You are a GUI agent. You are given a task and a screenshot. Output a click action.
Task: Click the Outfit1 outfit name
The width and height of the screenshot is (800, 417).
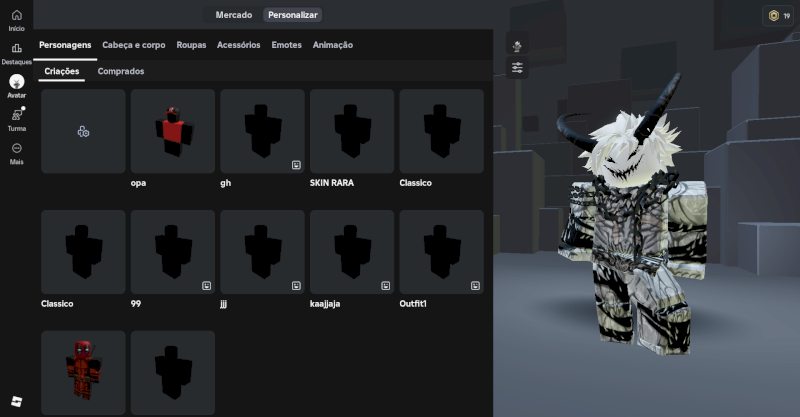click(x=413, y=304)
